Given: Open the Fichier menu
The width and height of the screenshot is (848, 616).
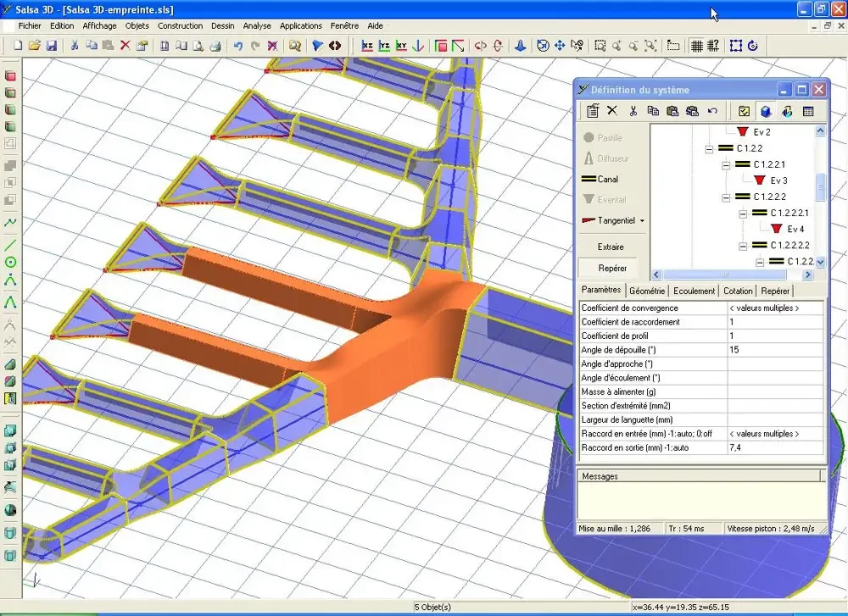Looking at the screenshot, I should (x=30, y=25).
